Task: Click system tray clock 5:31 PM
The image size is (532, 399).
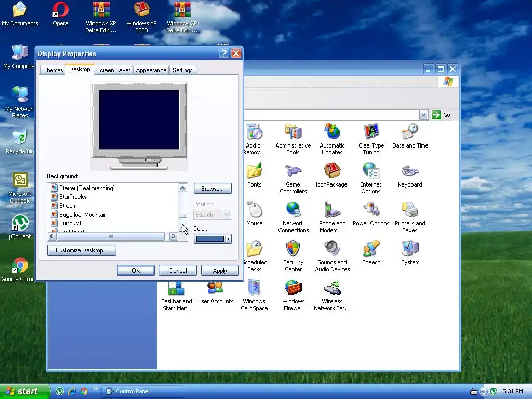Action: coord(512,391)
